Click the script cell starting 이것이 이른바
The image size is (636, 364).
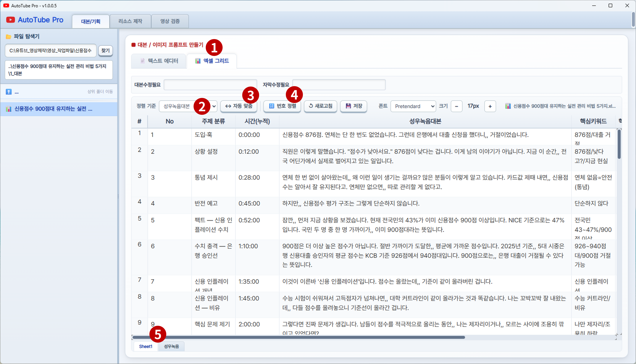[x=425, y=284]
